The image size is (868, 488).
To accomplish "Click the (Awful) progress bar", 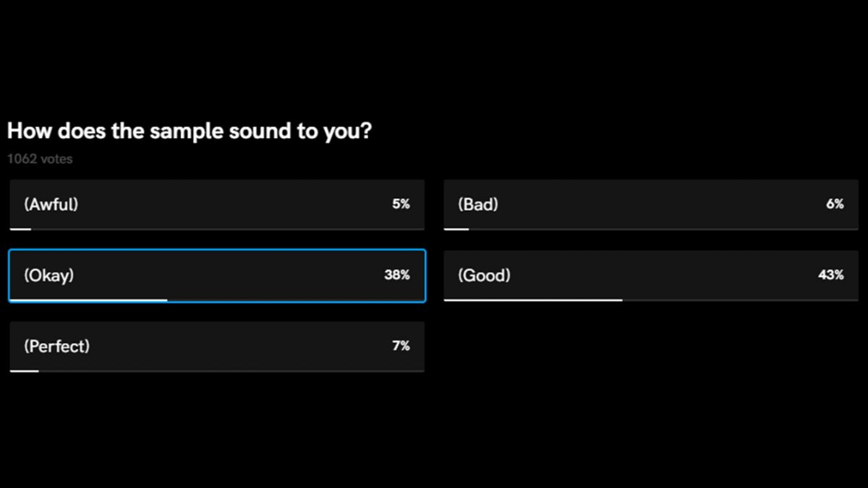I will point(19,228).
